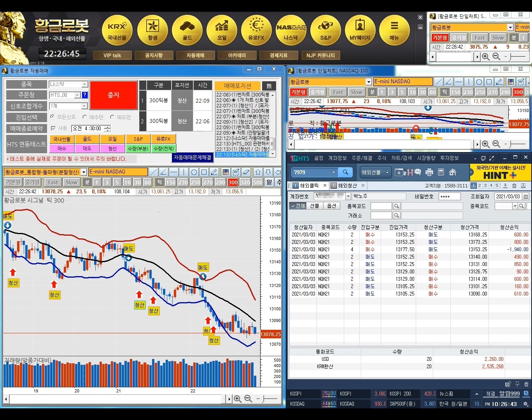Toggle Fast mode in main chart
This screenshot has width=532, height=420.
(x=53, y=182)
